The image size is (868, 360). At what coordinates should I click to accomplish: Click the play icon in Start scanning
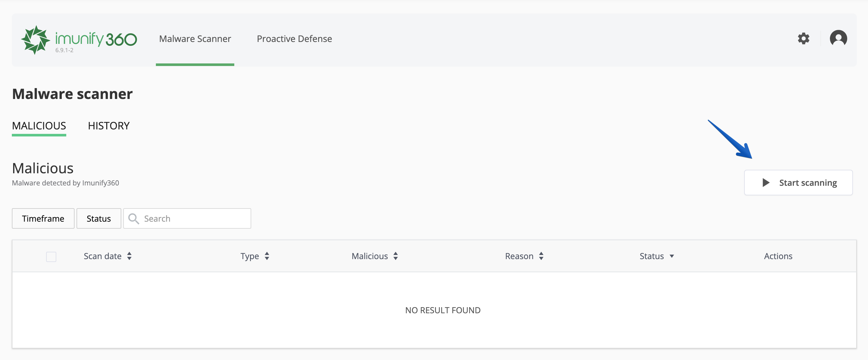pyautogui.click(x=766, y=183)
